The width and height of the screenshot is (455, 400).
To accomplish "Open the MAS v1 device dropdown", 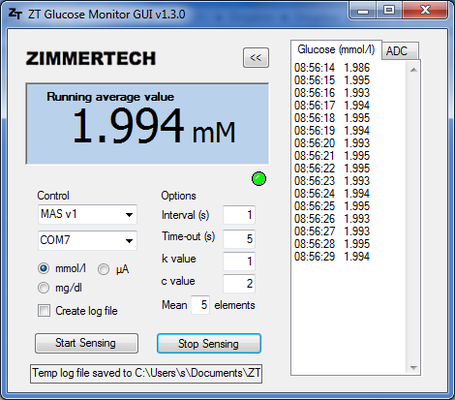I will pos(87,214).
